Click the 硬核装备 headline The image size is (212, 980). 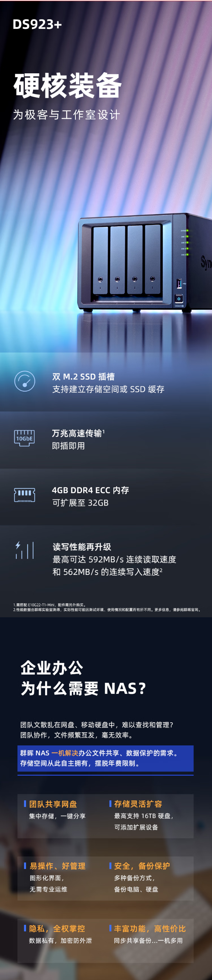point(68,85)
